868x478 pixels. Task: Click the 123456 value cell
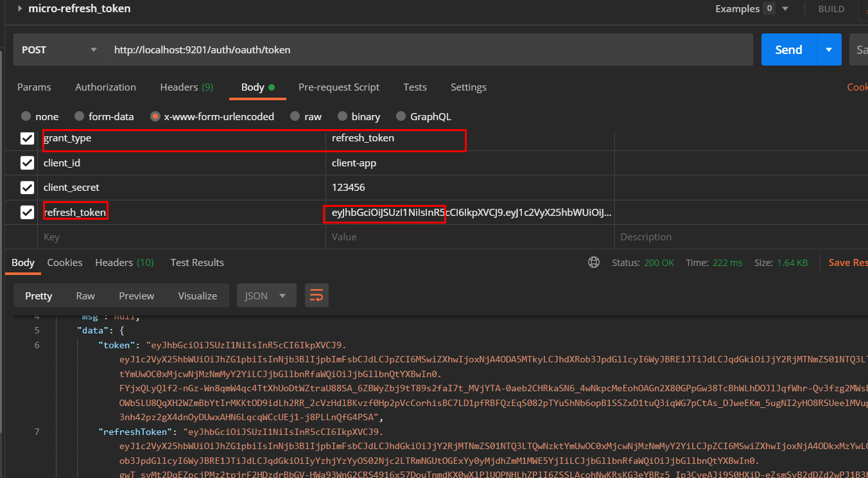tap(470, 187)
